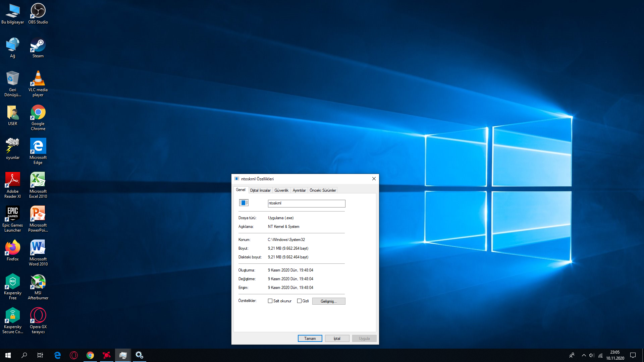Click the Gelişmiş... button
644x362 pixels.
point(328,301)
